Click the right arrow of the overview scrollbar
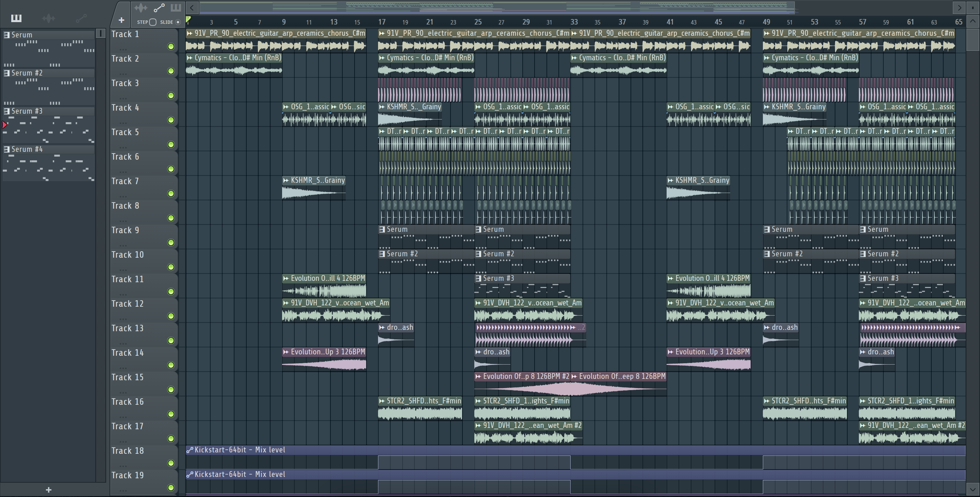 coord(959,7)
